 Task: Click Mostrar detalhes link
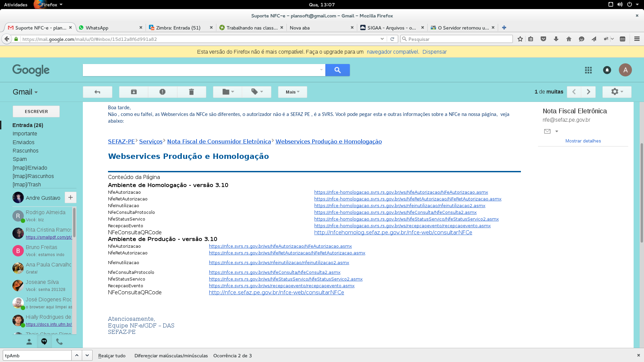[x=583, y=141]
